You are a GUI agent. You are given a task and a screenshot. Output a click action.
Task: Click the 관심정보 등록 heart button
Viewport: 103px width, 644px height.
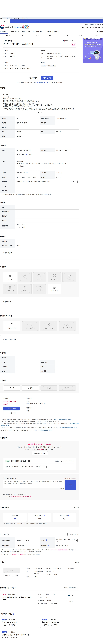point(33,78)
